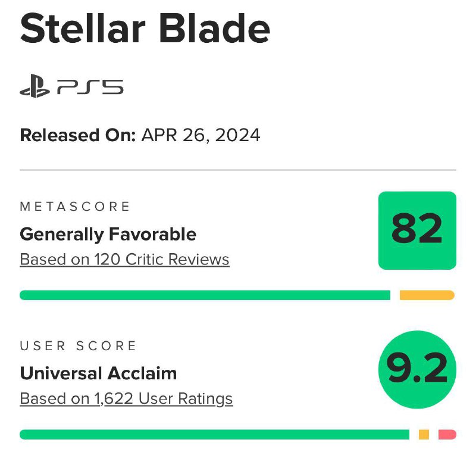This screenshot has height=452, width=476.
Task: Click the PS5 platform wordmark
Action: pyautogui.click(x=90, y=88)
